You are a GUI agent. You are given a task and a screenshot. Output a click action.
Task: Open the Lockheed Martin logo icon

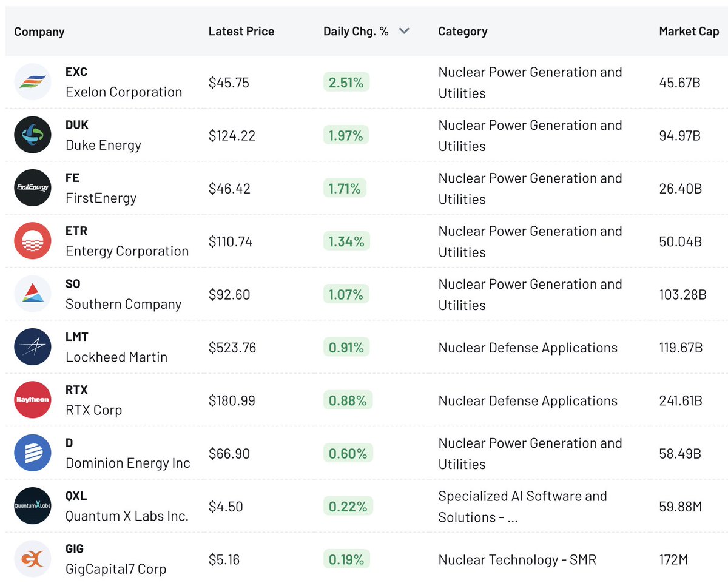[33, 346]
